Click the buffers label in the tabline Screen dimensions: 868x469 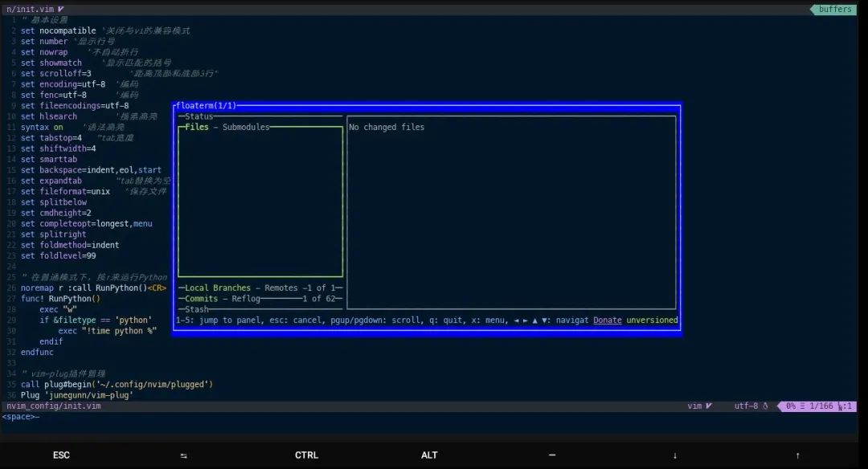(834, 10)
